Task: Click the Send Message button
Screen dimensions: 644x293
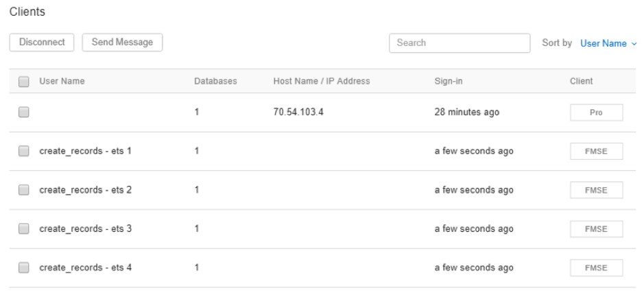Action: click(x=122, y=43)
